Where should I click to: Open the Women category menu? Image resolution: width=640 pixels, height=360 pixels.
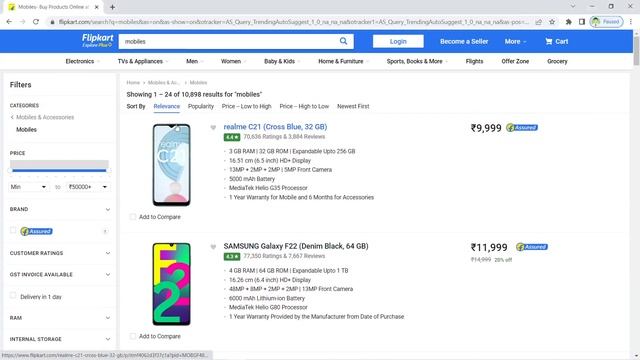tap(233, 61)
